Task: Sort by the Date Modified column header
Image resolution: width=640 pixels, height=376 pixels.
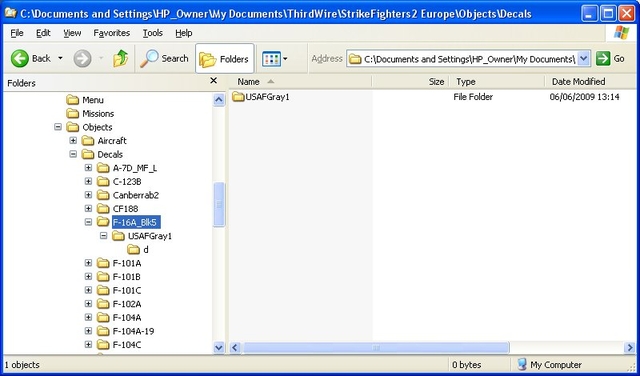Action: pyautogui.click(x=578, y=82)
